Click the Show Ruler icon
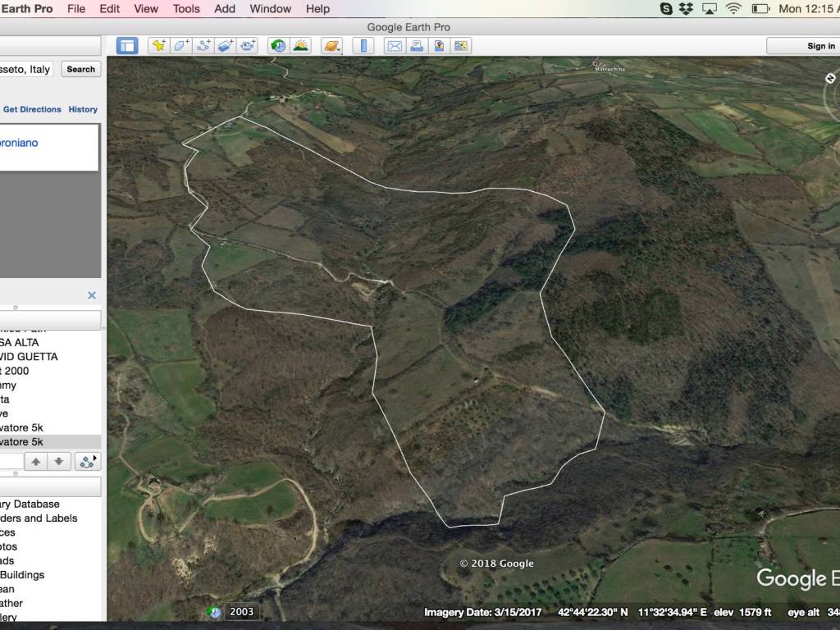 363,46
